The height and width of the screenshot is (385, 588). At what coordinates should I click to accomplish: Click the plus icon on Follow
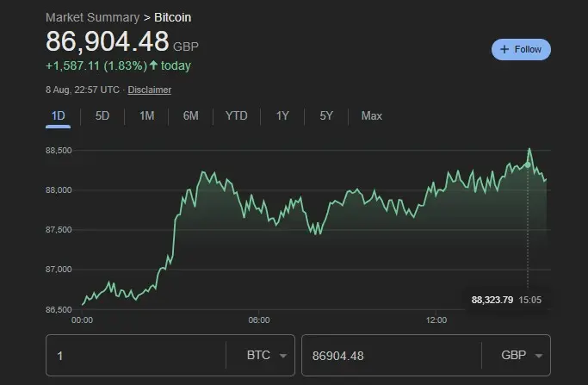[x=504, y=49]
